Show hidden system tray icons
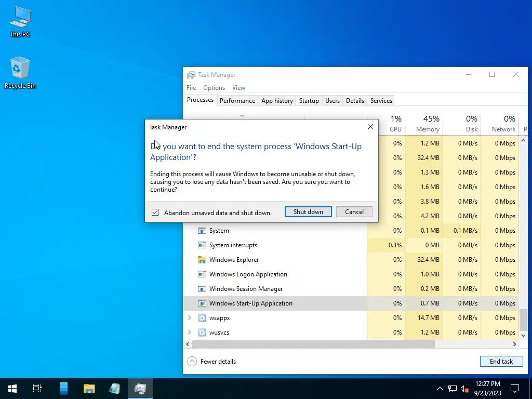The height and width of the screenshot is (399, 532). pyautogui.click(x=440, y=389)
